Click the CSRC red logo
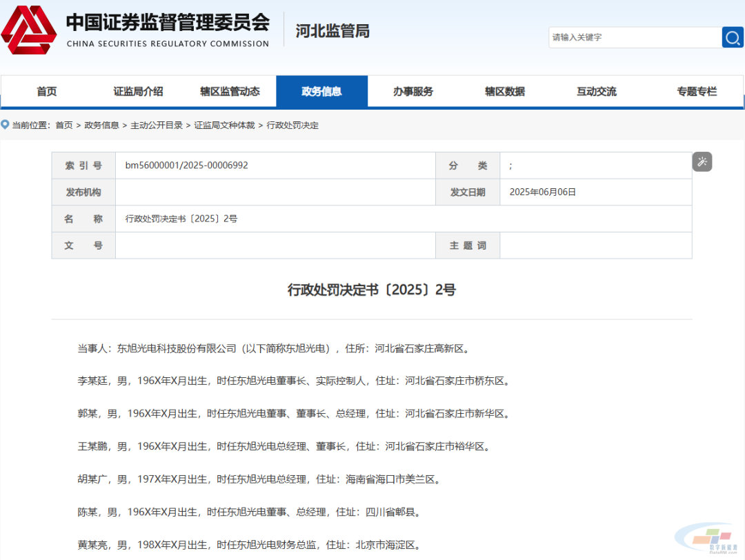 (29, 31)
